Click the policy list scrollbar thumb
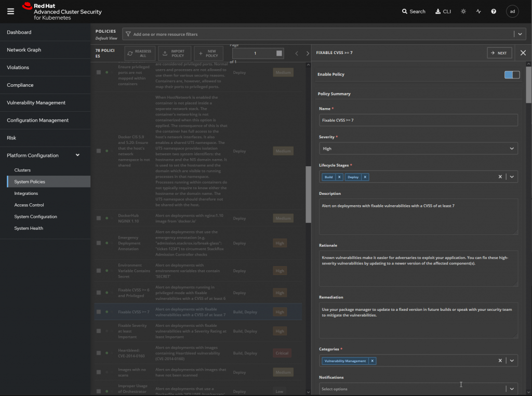The image size is (532, 396). [x=308, y=194]
